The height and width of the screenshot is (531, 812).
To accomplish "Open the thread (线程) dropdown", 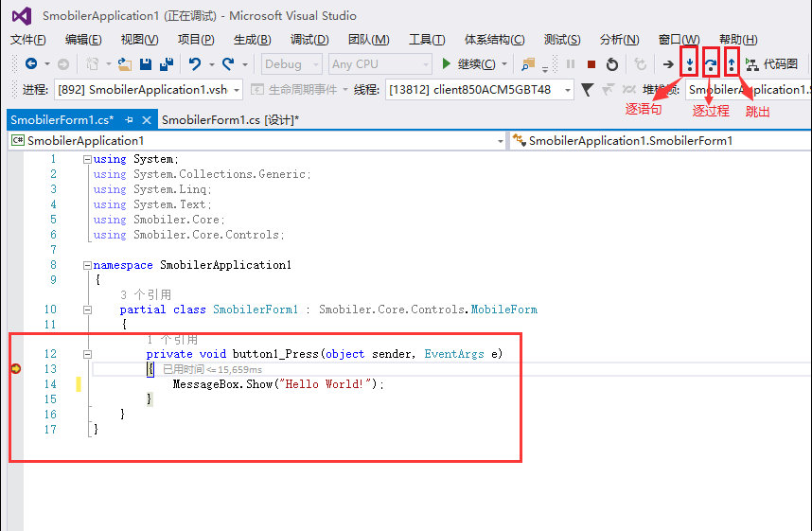I will [480, 90].
